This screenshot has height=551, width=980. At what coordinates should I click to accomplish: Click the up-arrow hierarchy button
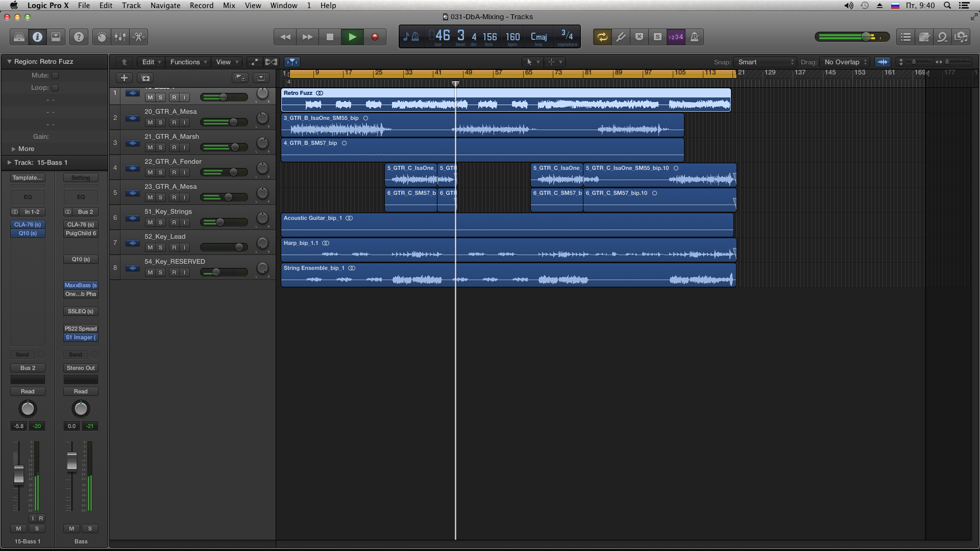(124, 62)
